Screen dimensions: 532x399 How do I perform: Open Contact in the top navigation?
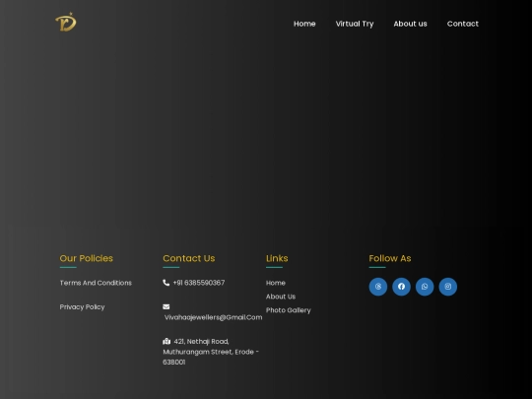[x=463, y=24]
